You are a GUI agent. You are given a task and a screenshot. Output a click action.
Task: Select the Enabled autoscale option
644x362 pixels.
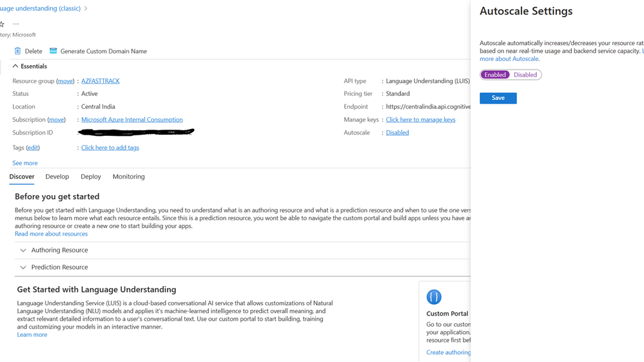495,75
